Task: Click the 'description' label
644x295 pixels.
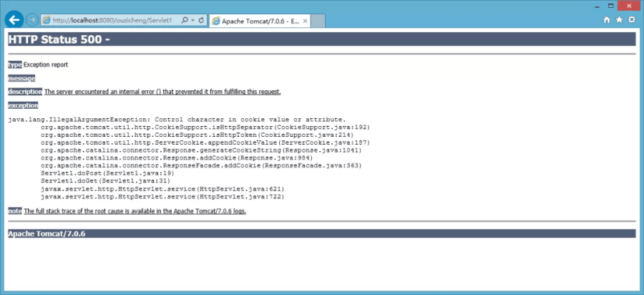Action: click(x=25, y=92)
